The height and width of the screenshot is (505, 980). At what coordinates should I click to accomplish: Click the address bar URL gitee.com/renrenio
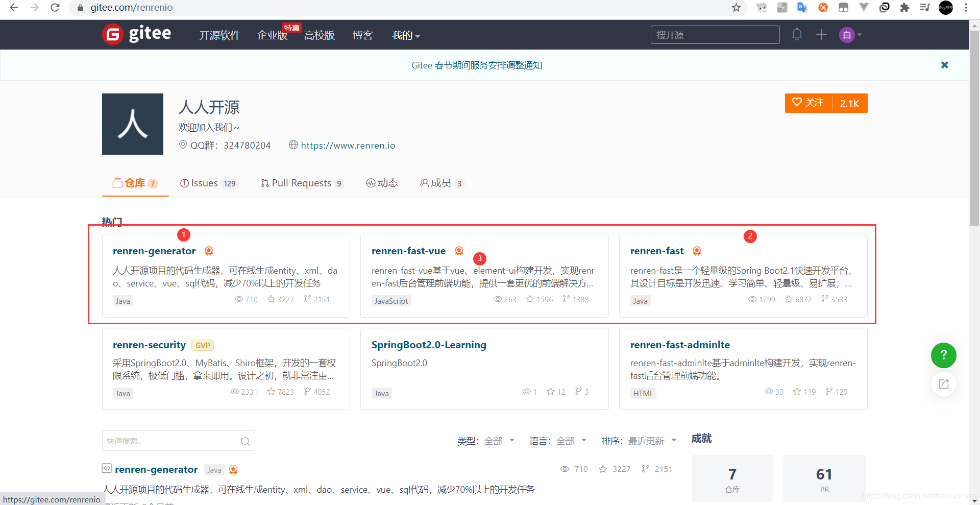(x=132, y=8)
